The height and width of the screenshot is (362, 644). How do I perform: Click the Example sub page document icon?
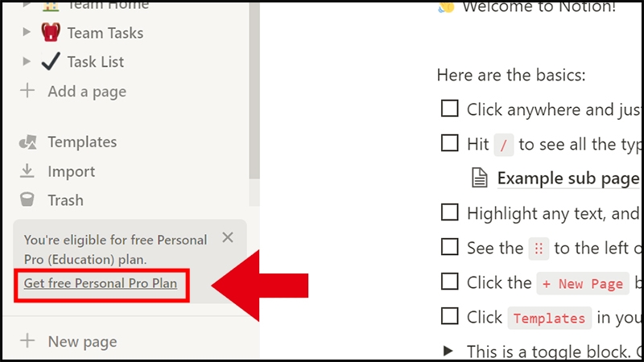480,179
